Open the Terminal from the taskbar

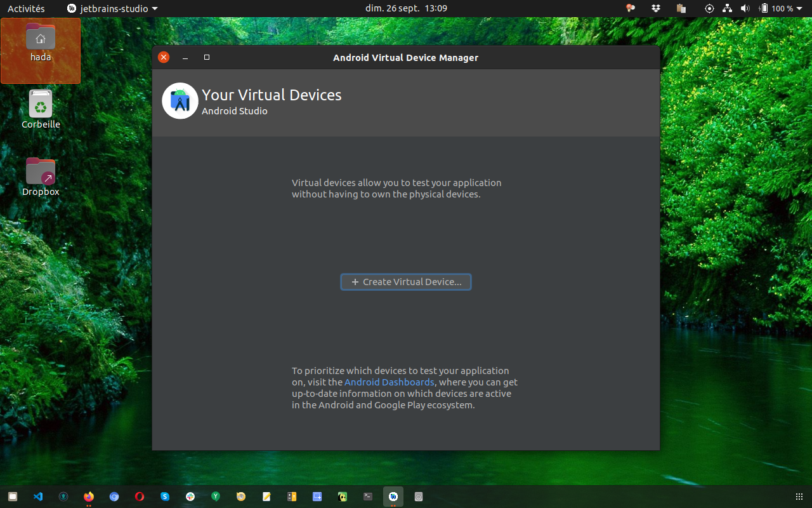[368, 497]
